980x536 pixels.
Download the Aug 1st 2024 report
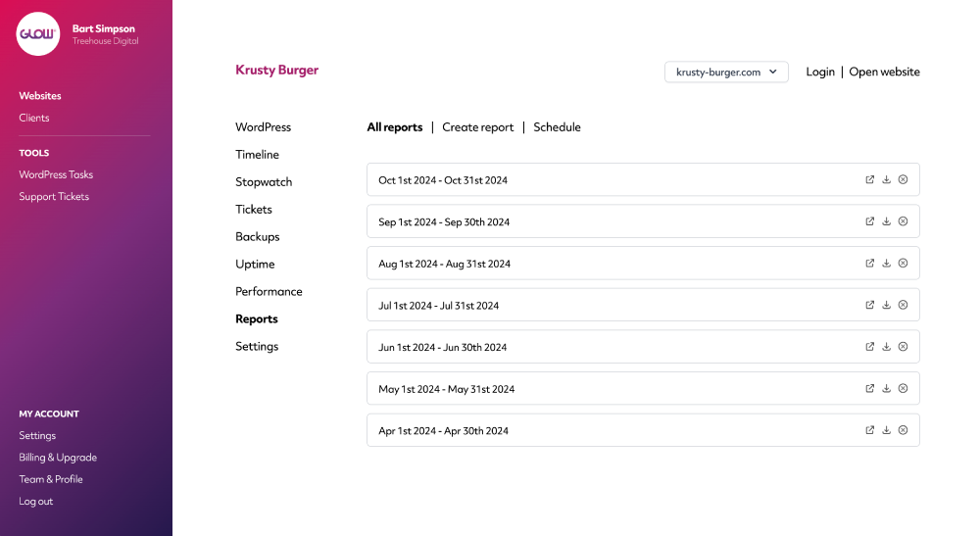coord(886,263)
